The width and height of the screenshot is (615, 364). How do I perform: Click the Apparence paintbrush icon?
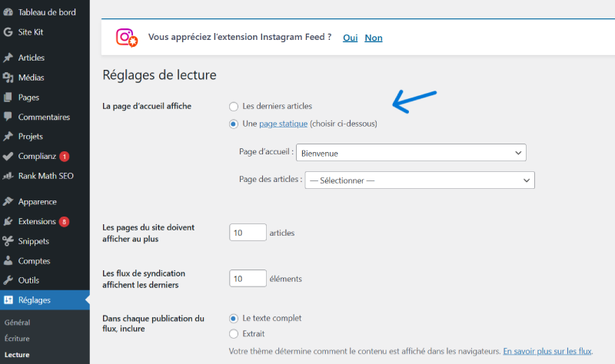coord(8,201)
